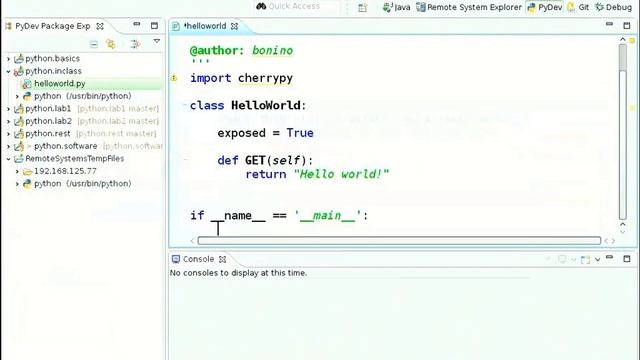Click the bonino author name
Screen dimensions: 640x360
tap(272, 51)
